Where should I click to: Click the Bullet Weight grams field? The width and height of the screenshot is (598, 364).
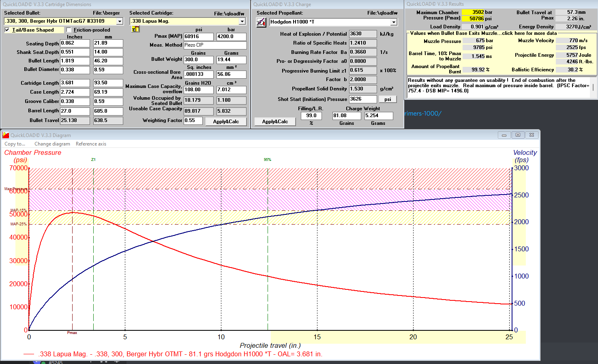[x=231, y=60]
